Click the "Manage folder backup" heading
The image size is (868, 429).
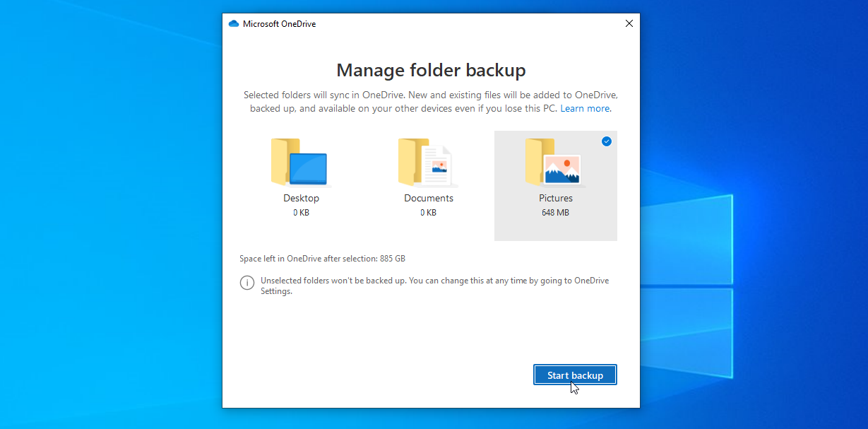pos(431,70)
